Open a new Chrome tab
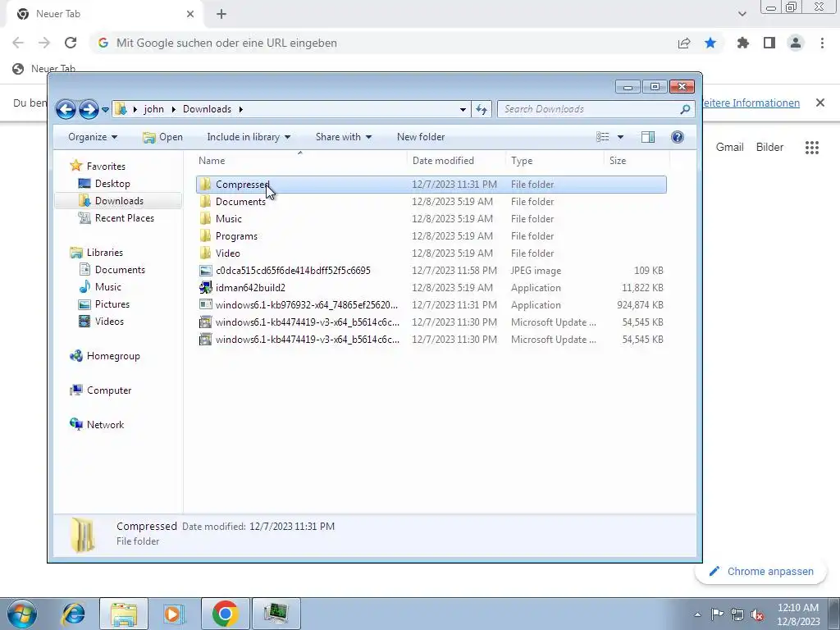This screenshot has height=630, width=840. click(x=221, y=14)
